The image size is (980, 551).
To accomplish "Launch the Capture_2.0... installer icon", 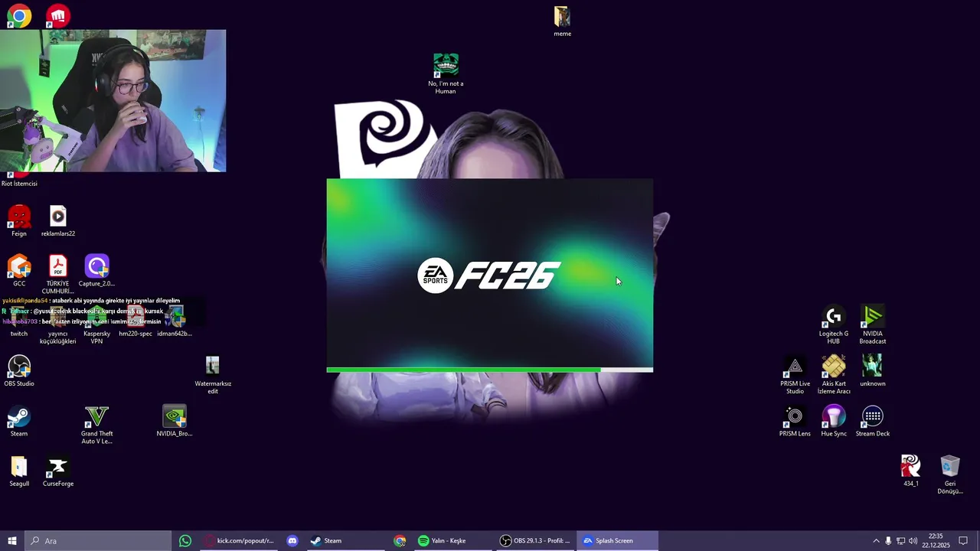I will pos(96,271).
